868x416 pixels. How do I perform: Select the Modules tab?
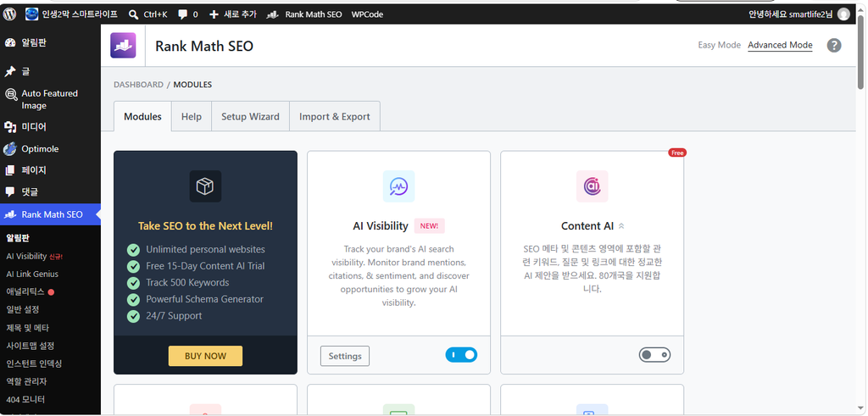pyautogui.click(x=142, y=117)
